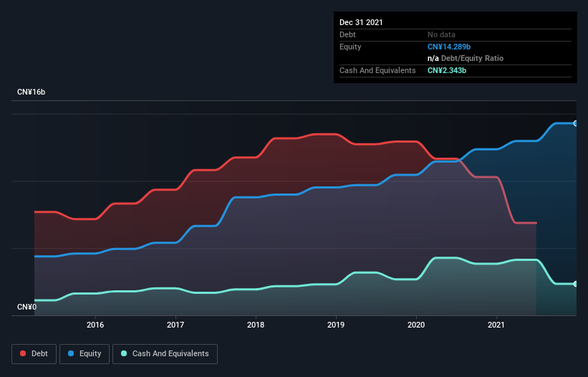Click the 2019 x-axis label
The height and width of the screenshot is (377, 588).
336,325
